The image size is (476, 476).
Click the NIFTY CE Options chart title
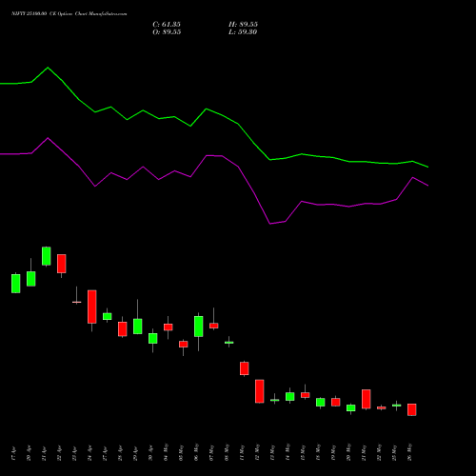pyautogui.click(x=69, y=14)
